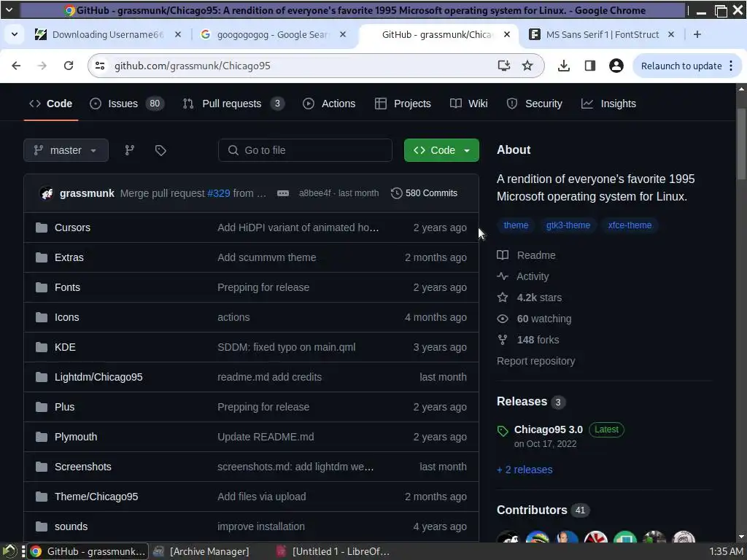Click the browser forward arrow
The height and width of the screenshot is (560, 747).
click(x=42, y=66)
